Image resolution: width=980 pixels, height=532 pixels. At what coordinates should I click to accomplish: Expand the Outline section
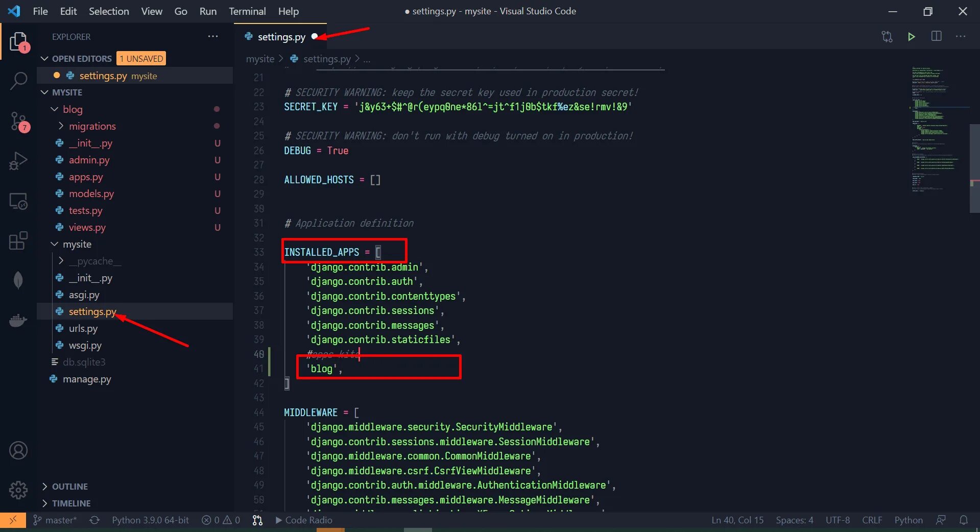[44, 487]
